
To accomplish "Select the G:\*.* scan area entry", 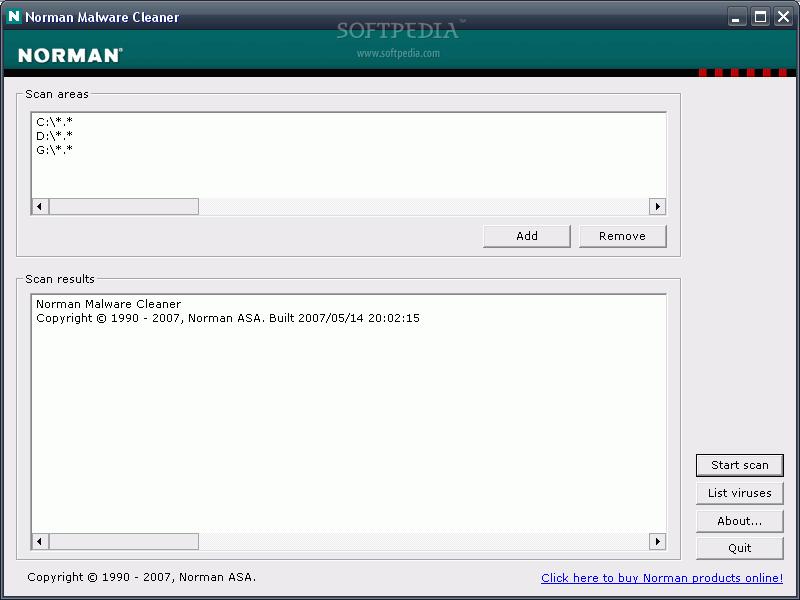I will click(54, 150).
